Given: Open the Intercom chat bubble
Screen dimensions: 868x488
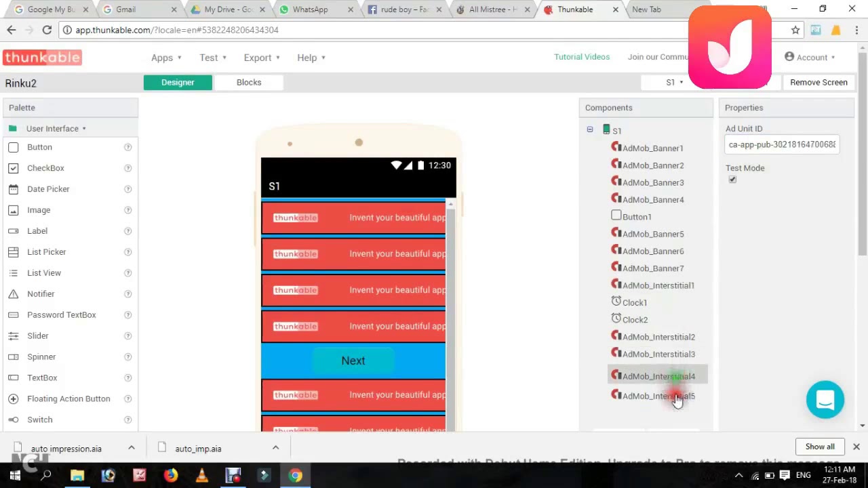Looking at the screenshot, I should pyautogui.click(x=825, y=400).
